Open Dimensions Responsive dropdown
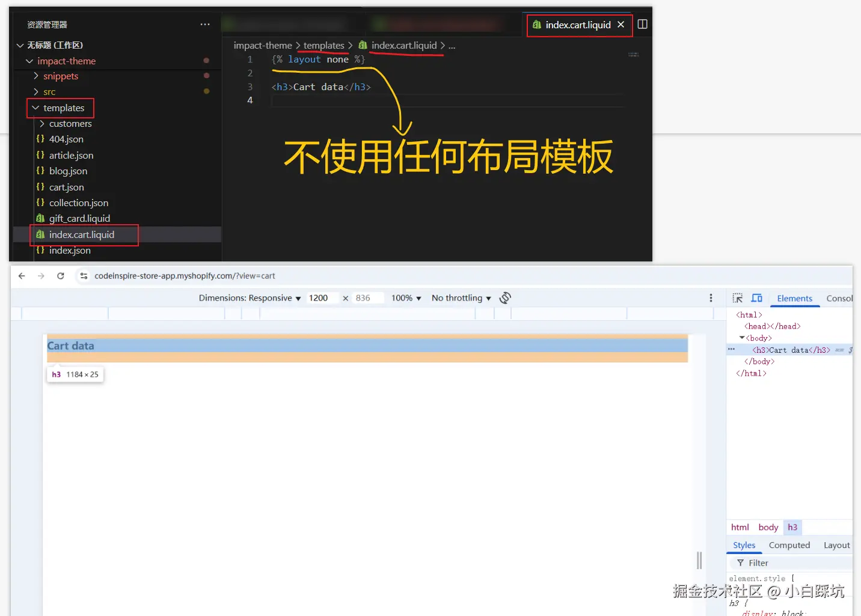Image resolution: width=861 pixels, height=616 pixels. 250,298
